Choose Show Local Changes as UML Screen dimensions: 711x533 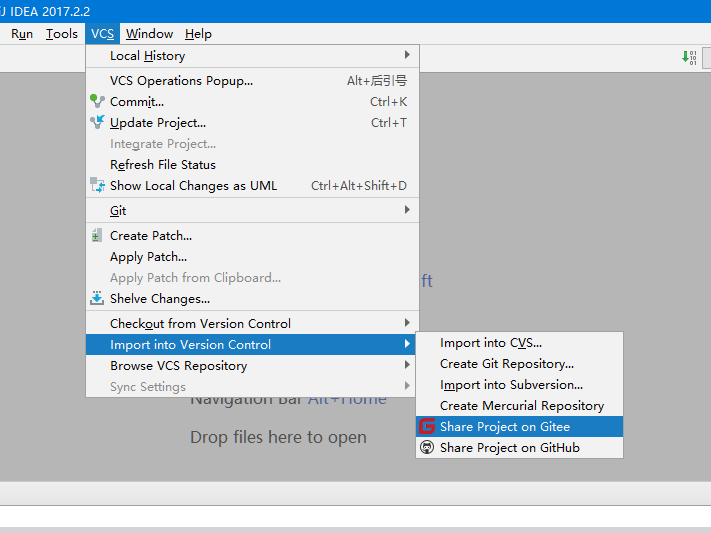coord(252,185)
